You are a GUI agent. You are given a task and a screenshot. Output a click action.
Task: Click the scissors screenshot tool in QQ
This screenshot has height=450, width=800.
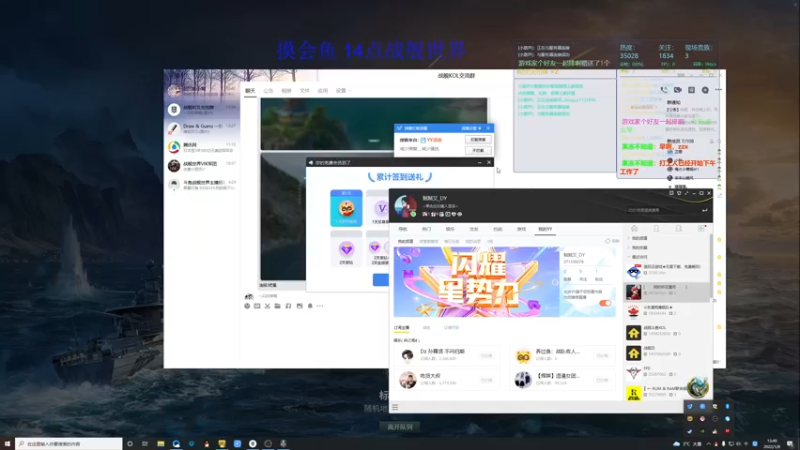(267, 306)
